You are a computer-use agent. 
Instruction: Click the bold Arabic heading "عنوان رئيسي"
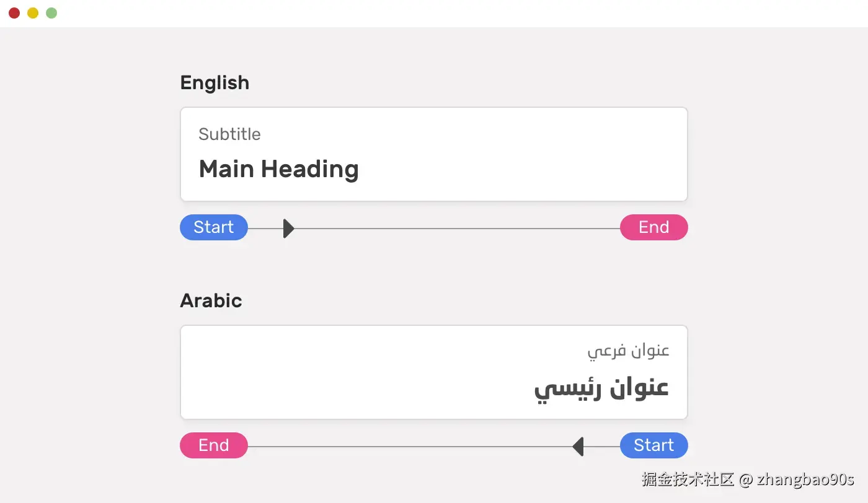point(601,388)
